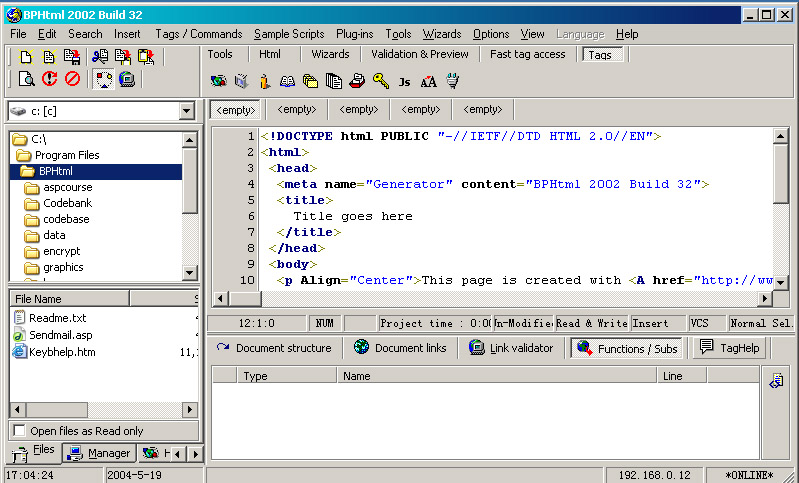The width and height of the screenshot is (799, 483).
Task: Click the 192.168.0.12 status bar entry
Action: tap(654, 475)
